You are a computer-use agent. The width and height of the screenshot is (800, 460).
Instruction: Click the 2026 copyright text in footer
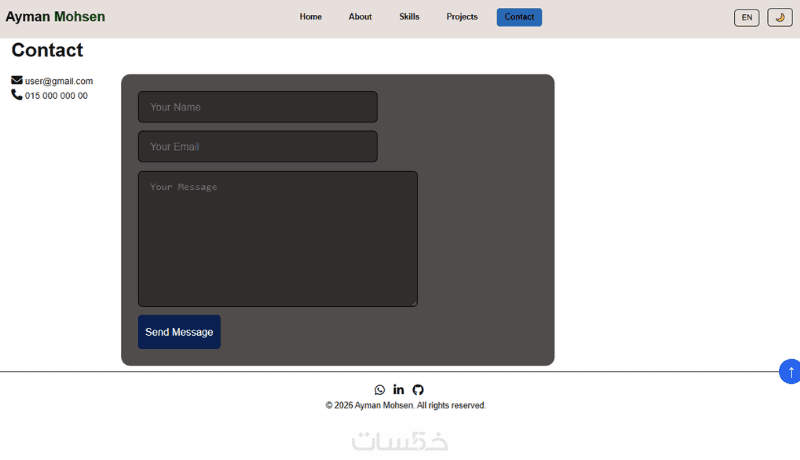click(406, 405)
